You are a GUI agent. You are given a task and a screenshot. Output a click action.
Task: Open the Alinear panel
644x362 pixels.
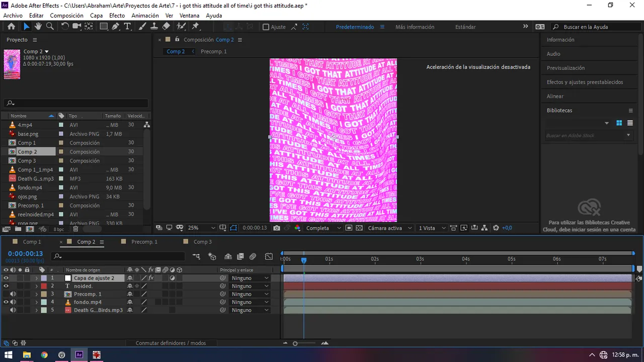[x=555, y=96]
